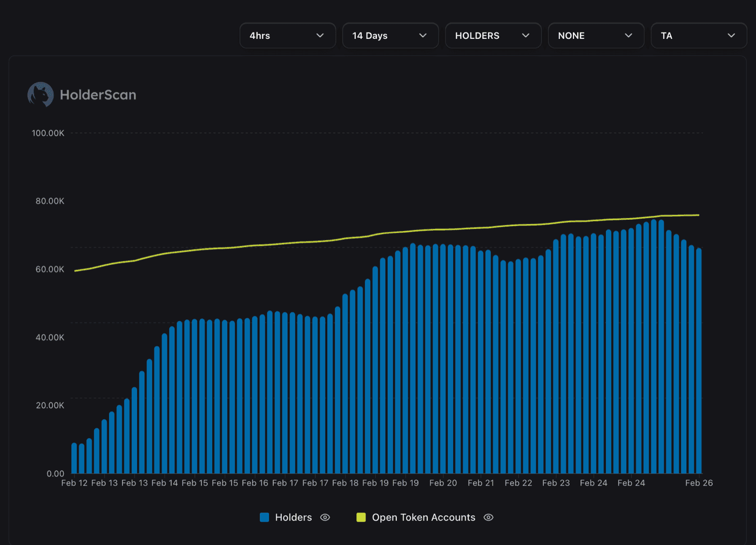The image size is (756, 545).
Task: Click the chevron on the HOLDERS selector
Action: coord(525,35)
